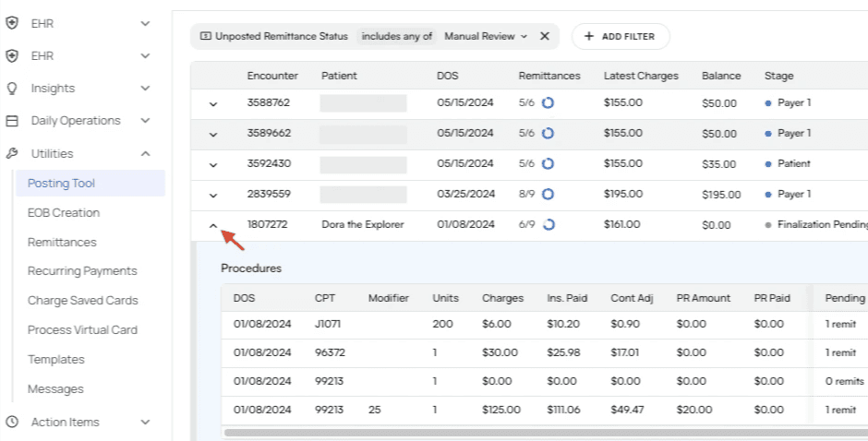Go to Remittances in sidebar
This screenshot has width=868, height=441.
coord(62,242)
